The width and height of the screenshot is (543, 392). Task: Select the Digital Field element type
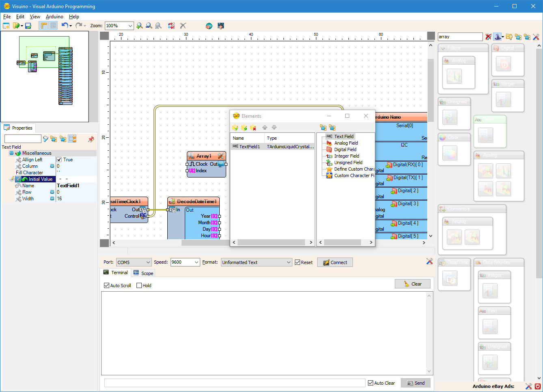(345, 149)
